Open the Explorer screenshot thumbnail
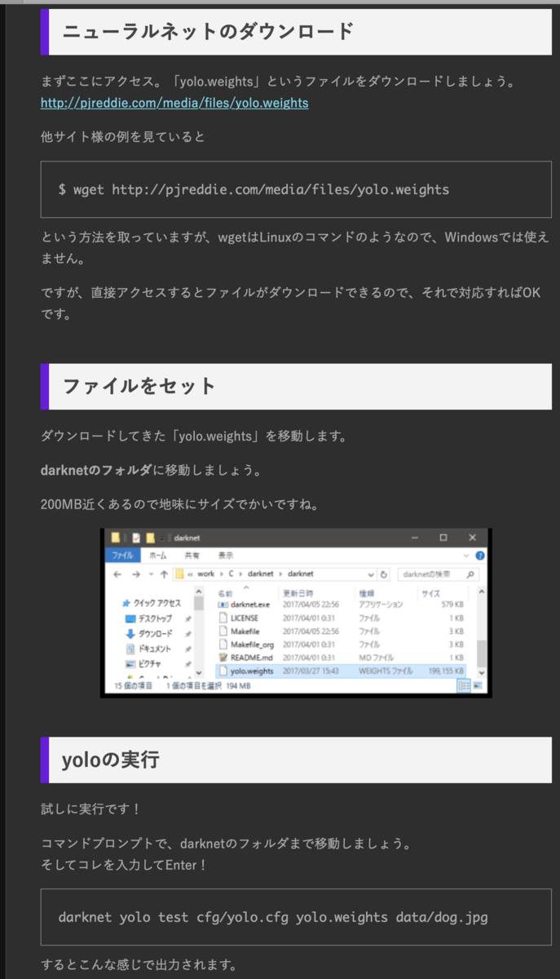560x979 pixels. 296,613
